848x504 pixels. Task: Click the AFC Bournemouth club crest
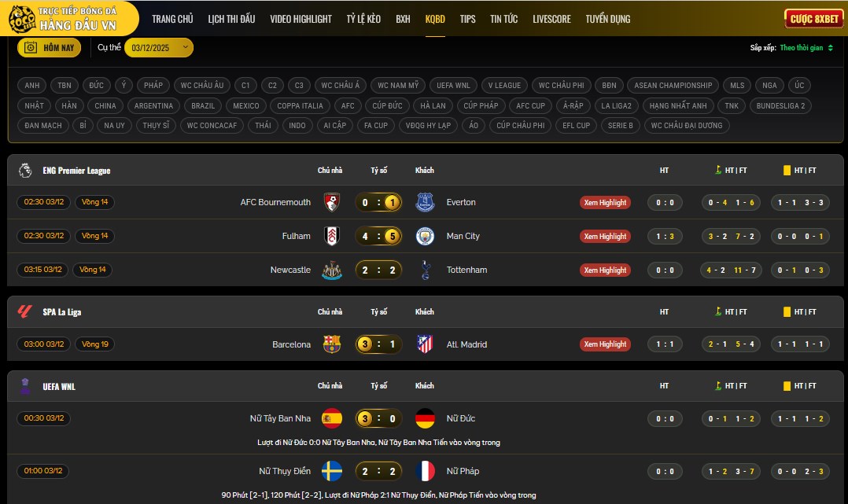(332, 202)
